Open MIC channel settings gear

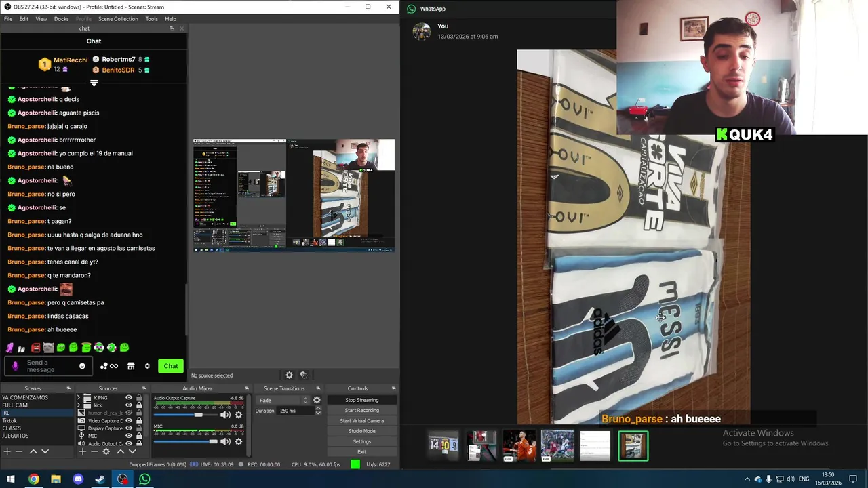(239, 441)
